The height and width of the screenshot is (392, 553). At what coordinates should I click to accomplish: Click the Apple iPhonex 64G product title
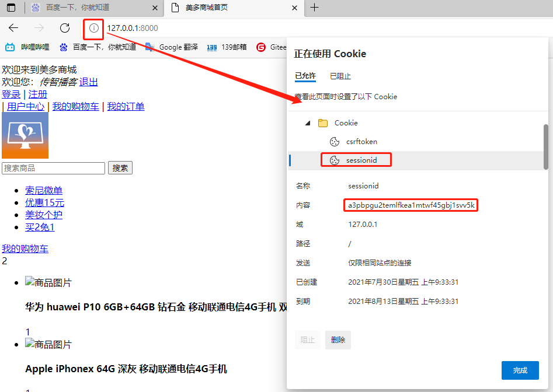(126, 369)
